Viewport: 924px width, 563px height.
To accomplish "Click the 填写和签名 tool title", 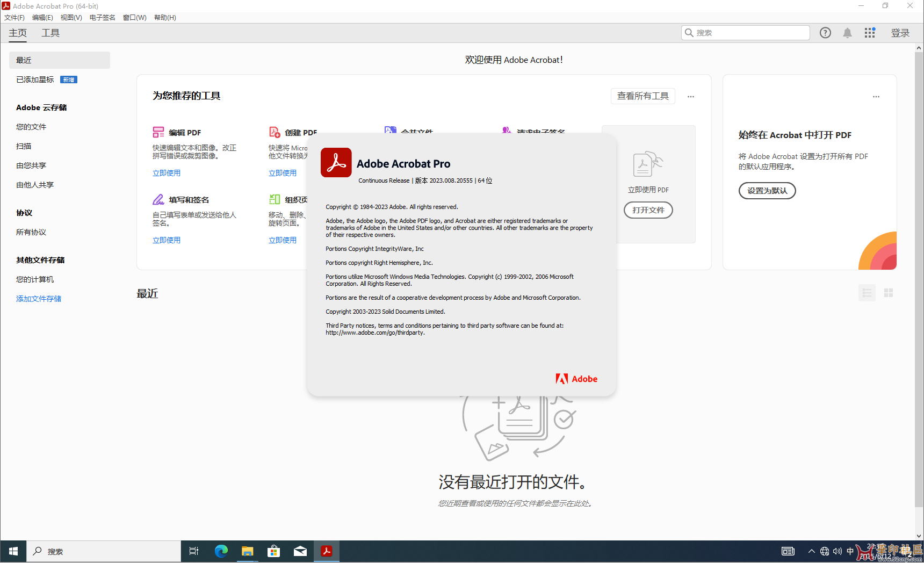I will [189, 200].
